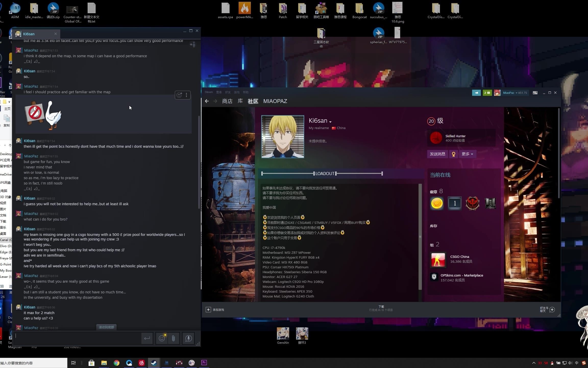Open the award trophy icon next to 发送消息
The width and height of the screenshot is (588, 368).
453,154
